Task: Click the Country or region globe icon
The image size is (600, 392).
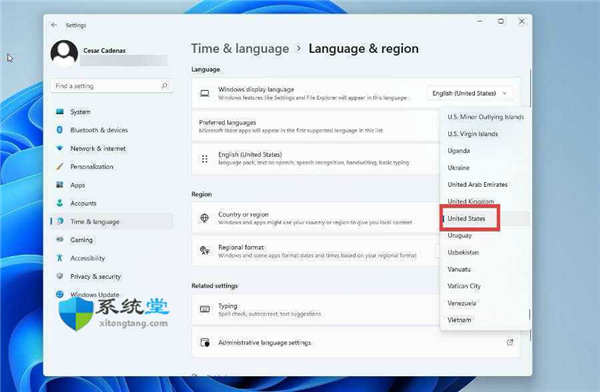Action: pyautogui.click(x=205, y=218)
